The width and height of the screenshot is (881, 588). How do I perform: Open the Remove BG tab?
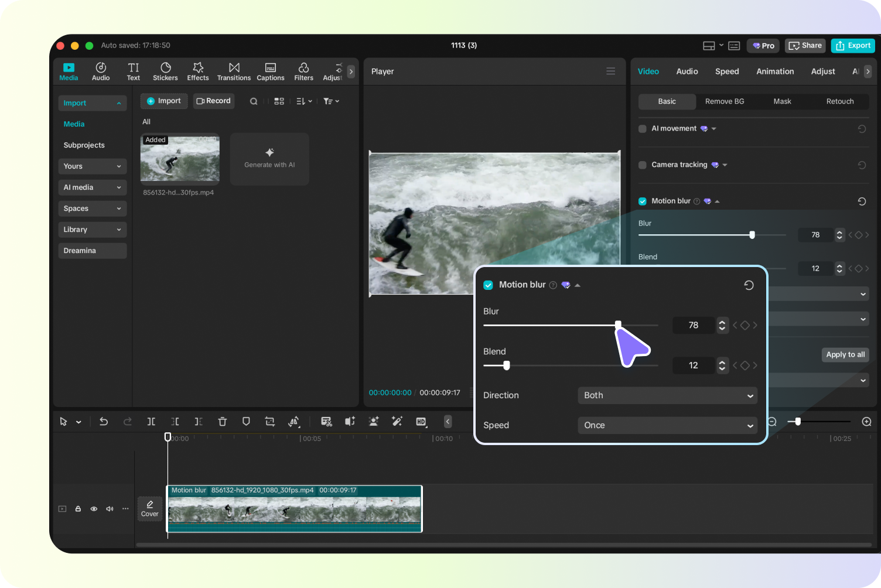coord(724,101)
